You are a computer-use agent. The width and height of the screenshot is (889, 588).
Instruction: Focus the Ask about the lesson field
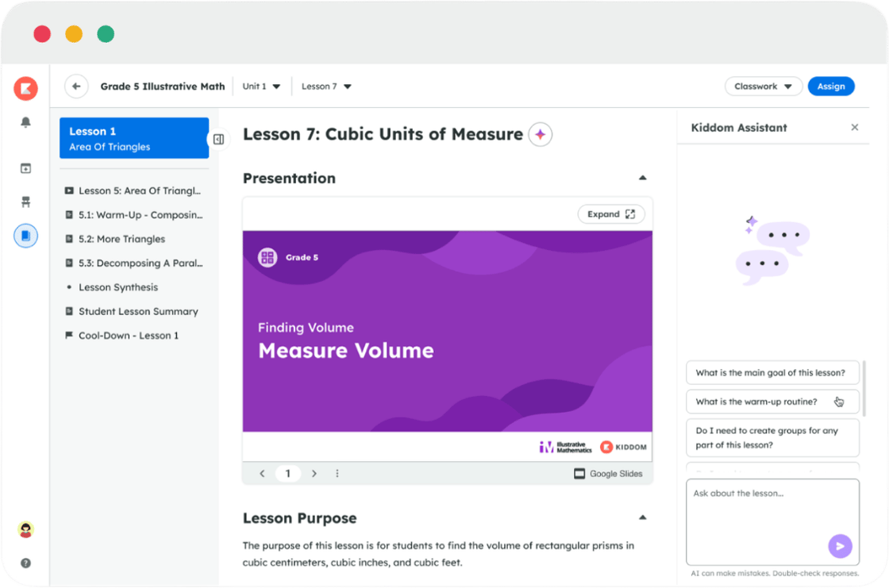coord(772,521)
